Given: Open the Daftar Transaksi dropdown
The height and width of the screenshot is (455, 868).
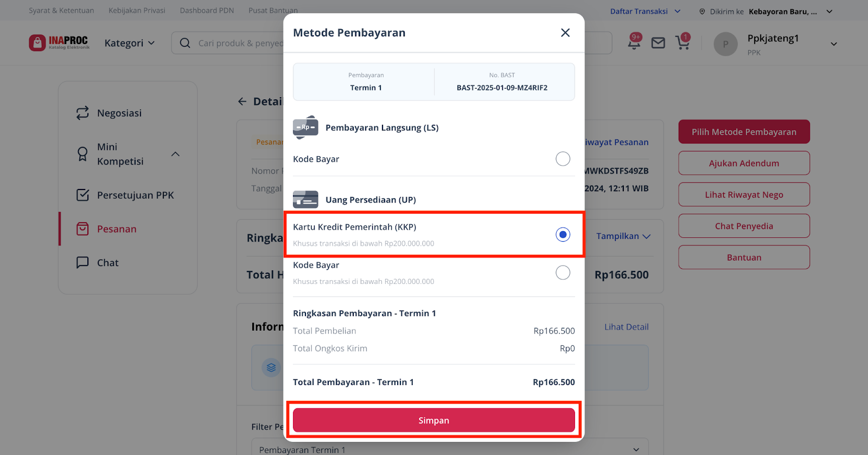Looking at the screenshot, I should [x=645, y=11].
